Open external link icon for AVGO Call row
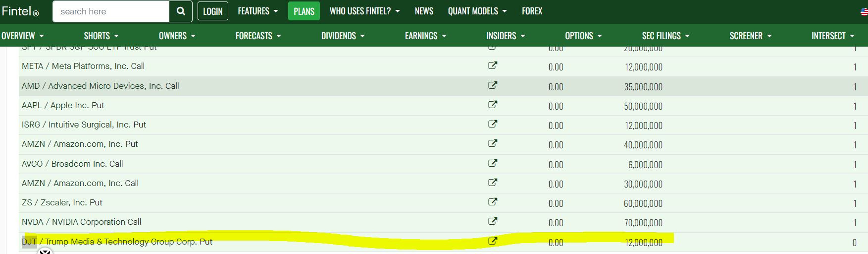Screen dimensions: 868x254 [x=493, y=163]
